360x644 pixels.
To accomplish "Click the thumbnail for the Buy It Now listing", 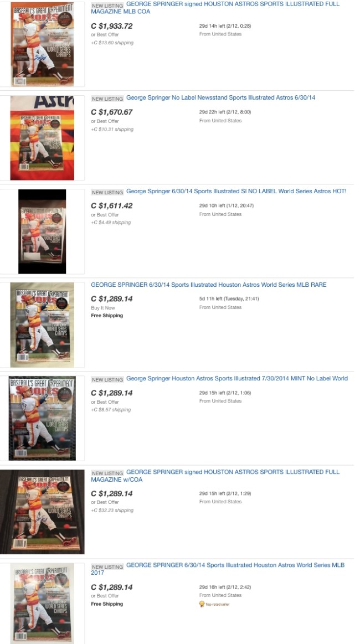I will 42,325.
